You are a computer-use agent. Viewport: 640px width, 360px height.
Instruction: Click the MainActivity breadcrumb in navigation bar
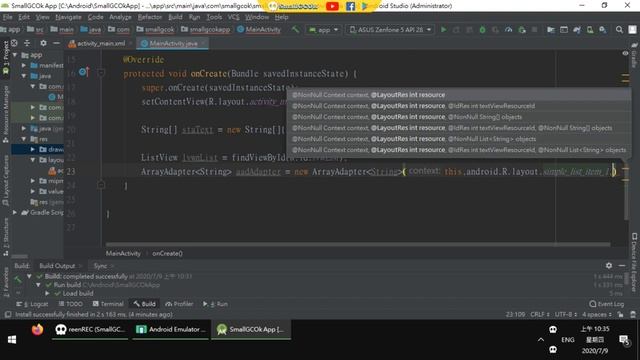tap(259, 29)
